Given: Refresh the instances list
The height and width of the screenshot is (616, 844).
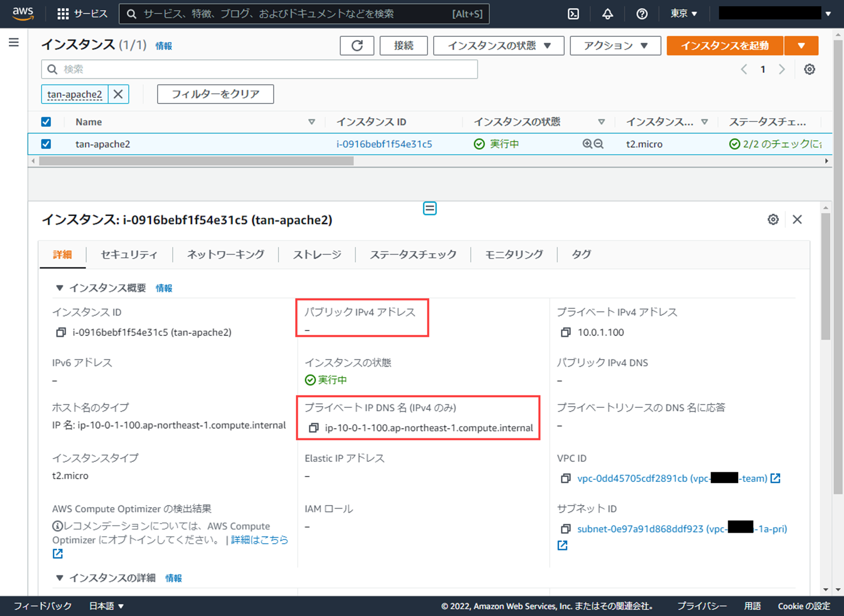Looking at the screenshot, I should [357, 46].
